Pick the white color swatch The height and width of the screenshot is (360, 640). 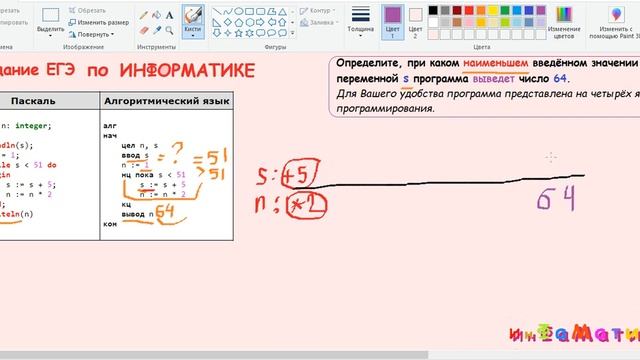point(433,22)
